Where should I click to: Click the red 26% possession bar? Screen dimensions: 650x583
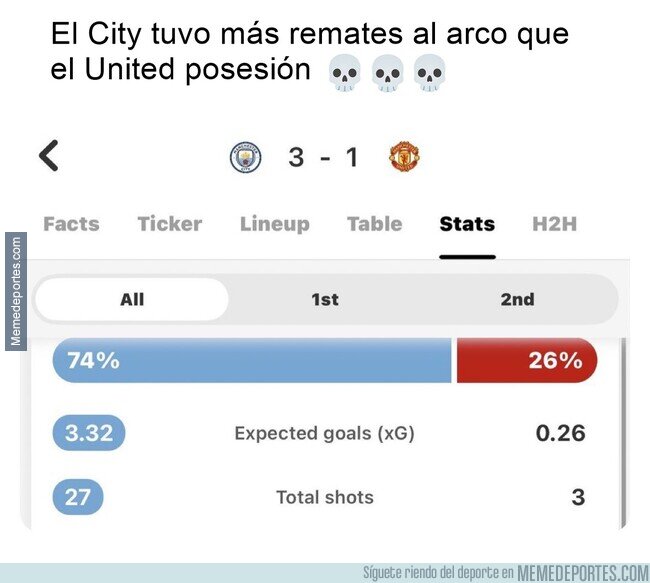pyautogui.click(x=527, y=360)
